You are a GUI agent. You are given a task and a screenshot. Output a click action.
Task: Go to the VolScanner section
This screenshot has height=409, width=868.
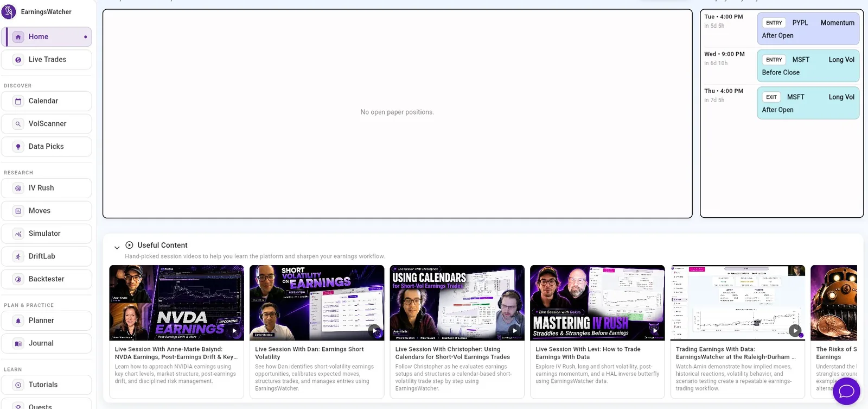click(x=47, y=124)
